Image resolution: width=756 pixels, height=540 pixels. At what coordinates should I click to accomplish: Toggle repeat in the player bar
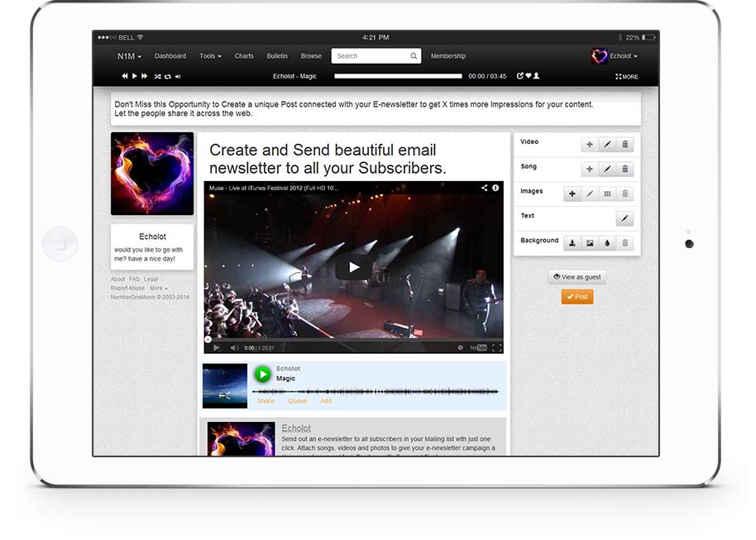coord(168,76)
